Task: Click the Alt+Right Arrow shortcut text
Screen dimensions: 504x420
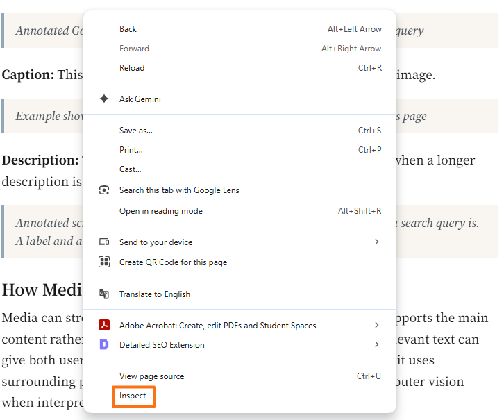Action: click(351, 49)
